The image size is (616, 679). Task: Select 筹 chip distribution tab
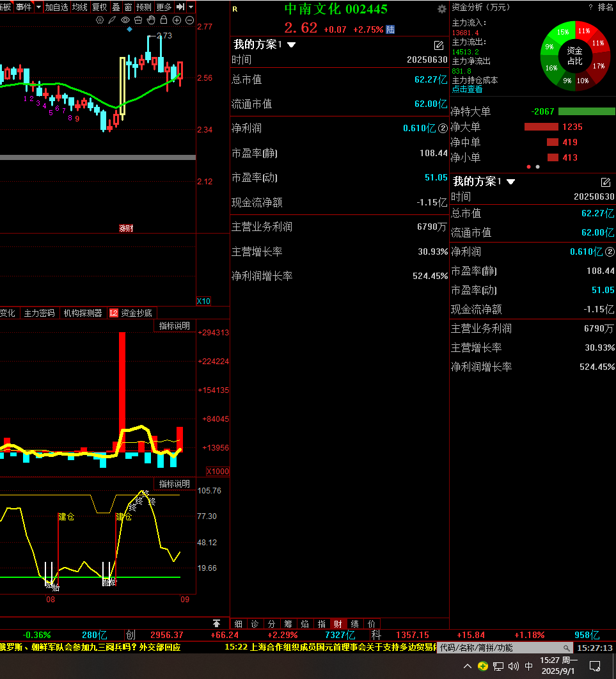click(x=288, y=624)
